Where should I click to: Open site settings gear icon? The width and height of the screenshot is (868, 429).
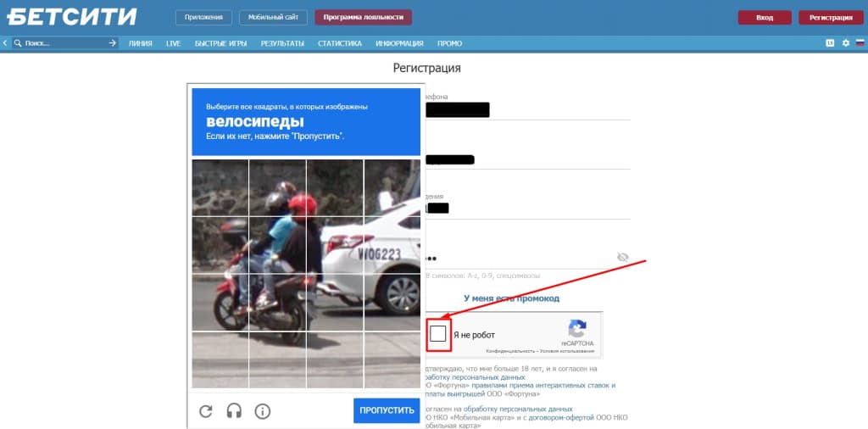pyautogui.click(x=845, y=43)
